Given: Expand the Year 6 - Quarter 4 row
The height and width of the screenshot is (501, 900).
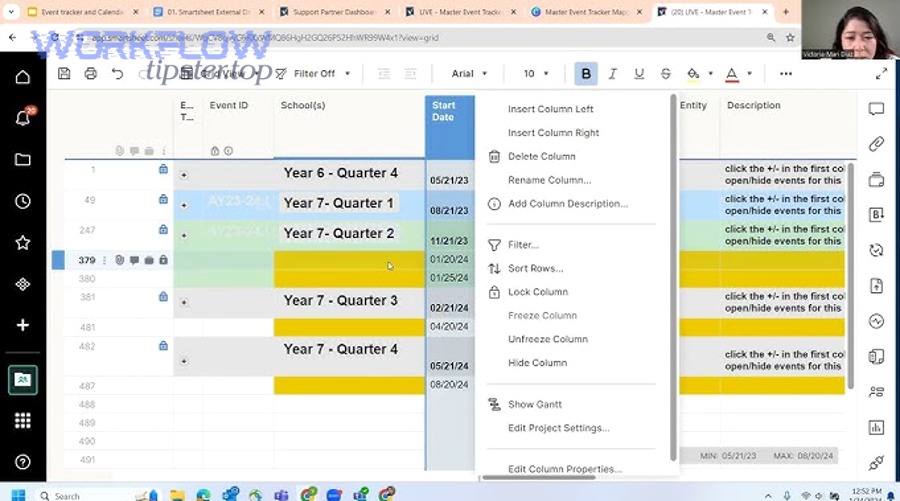Looking at the screenshot, I should 184,175.
